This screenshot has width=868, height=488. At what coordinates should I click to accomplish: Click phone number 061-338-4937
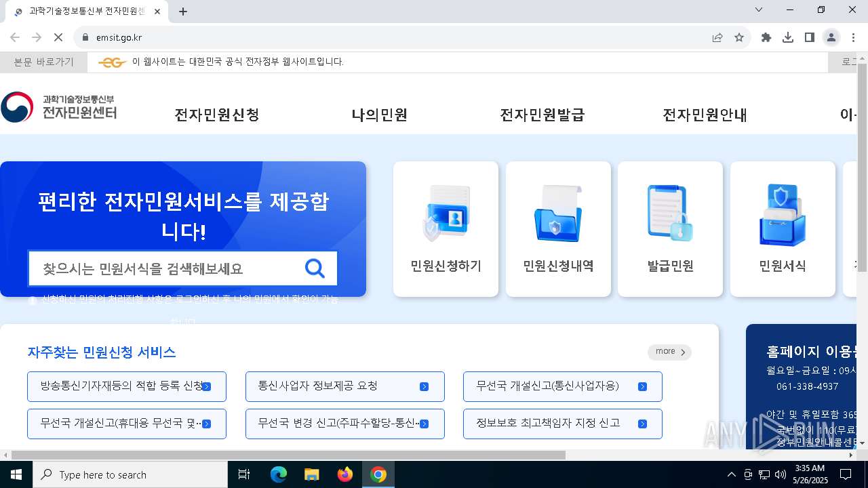[x=807, y=386]
